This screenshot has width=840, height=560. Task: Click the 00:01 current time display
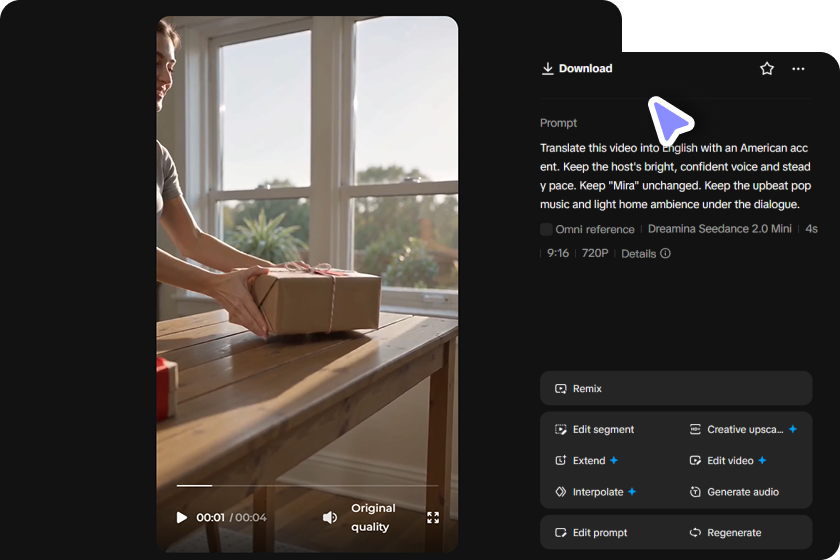(x=210, y=517)
